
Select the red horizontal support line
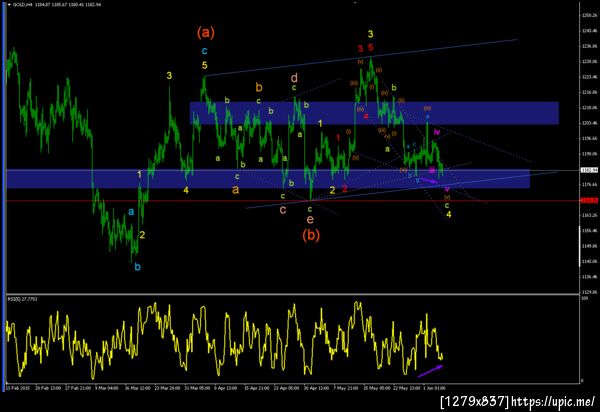tap(292, 200)
